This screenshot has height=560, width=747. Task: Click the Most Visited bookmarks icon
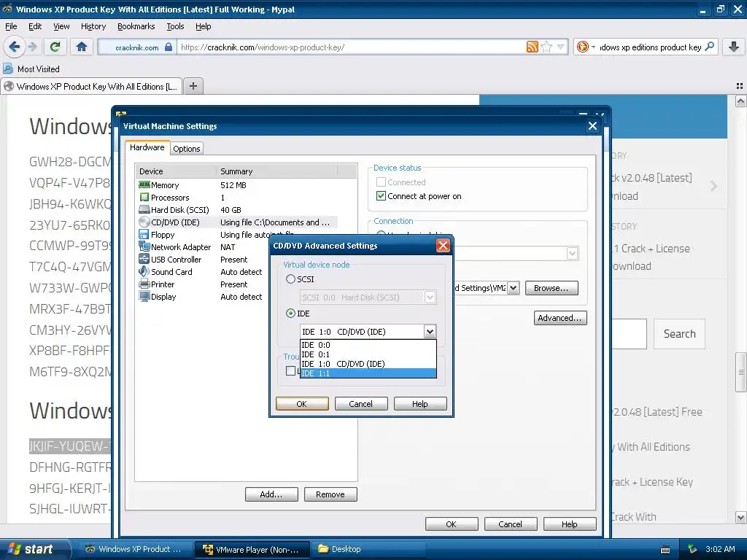8,69
